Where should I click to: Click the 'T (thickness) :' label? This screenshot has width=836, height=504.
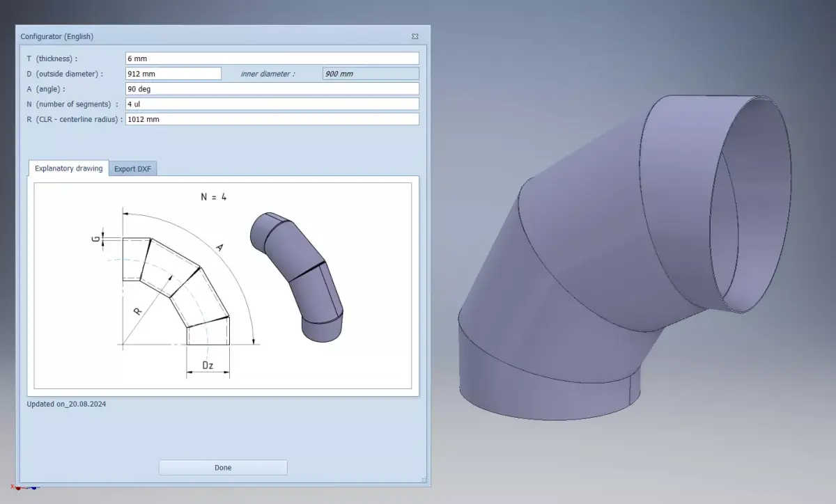52,59
